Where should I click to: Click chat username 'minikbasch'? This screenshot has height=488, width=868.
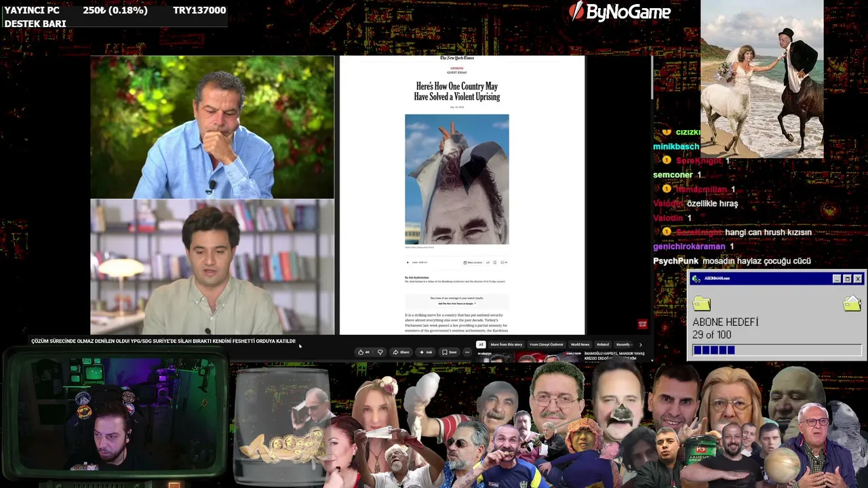(676, 146)
